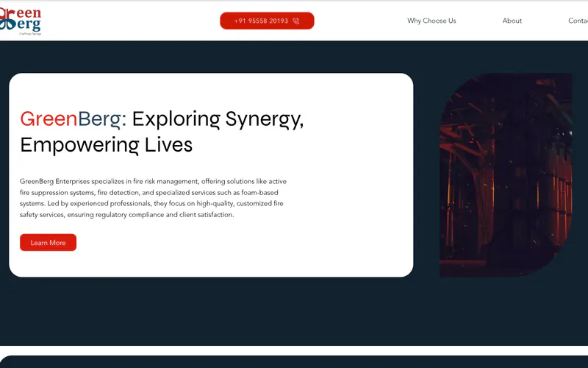588x368 pixels.
Task: Click the 'Empowering Lives' heading line
Action: pyautogui.click(x=106, y=145)
